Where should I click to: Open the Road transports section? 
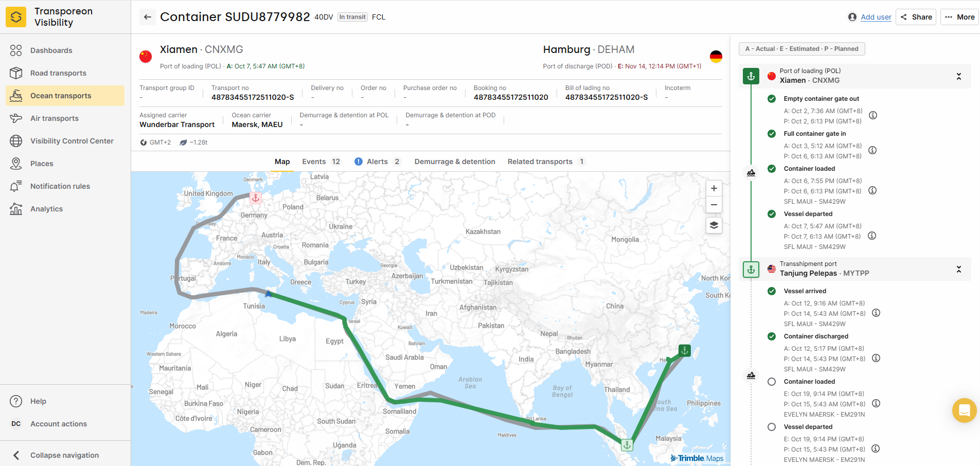(x=65, y=73)
